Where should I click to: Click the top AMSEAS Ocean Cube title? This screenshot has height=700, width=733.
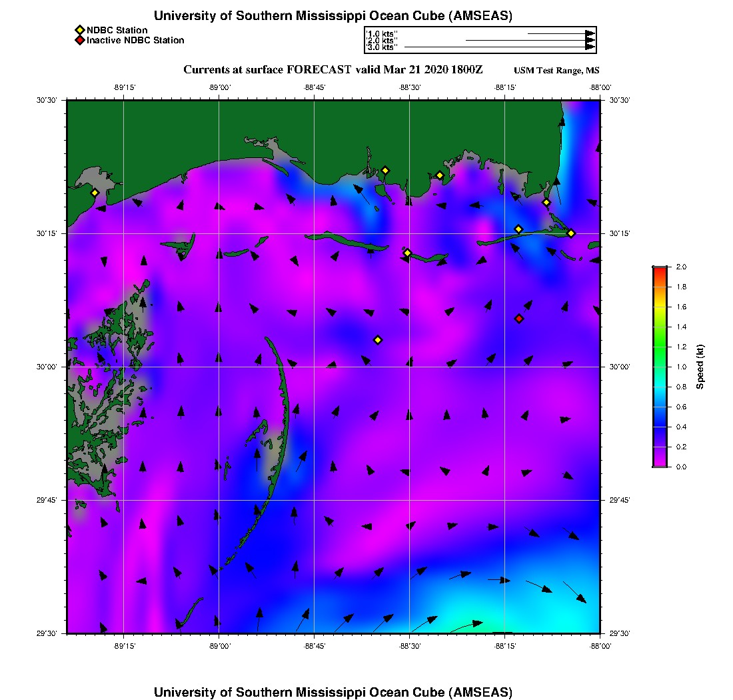click(333, 16)
